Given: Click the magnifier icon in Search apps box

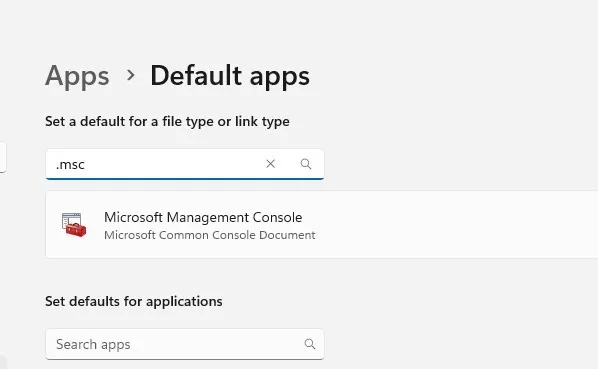Looking at the screenshot, I should coord(310,344).
